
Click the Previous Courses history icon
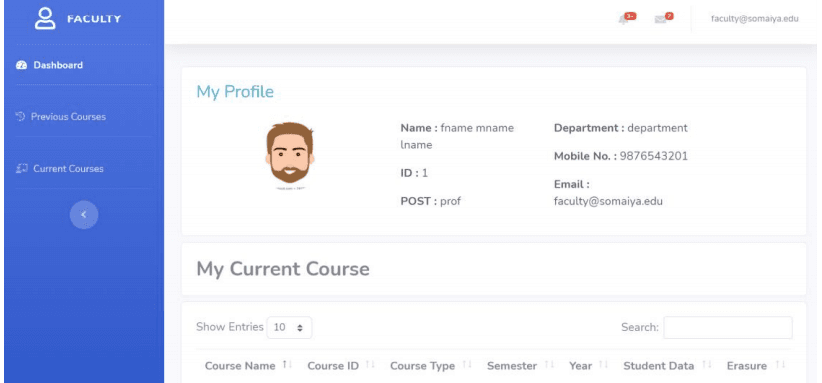pyautogui.click(x=20, y=116)
